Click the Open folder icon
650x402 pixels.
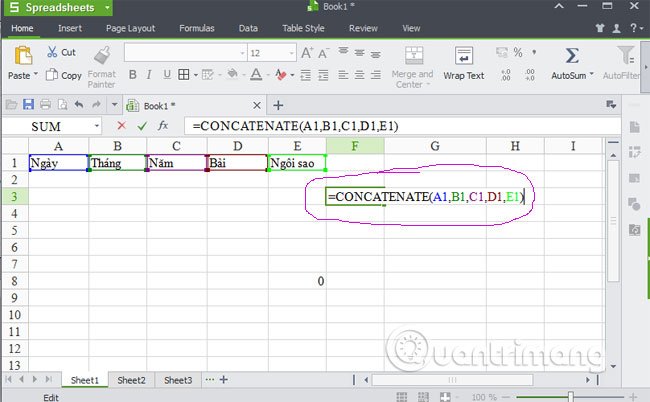pyautogui.click(x=11, y=104)
